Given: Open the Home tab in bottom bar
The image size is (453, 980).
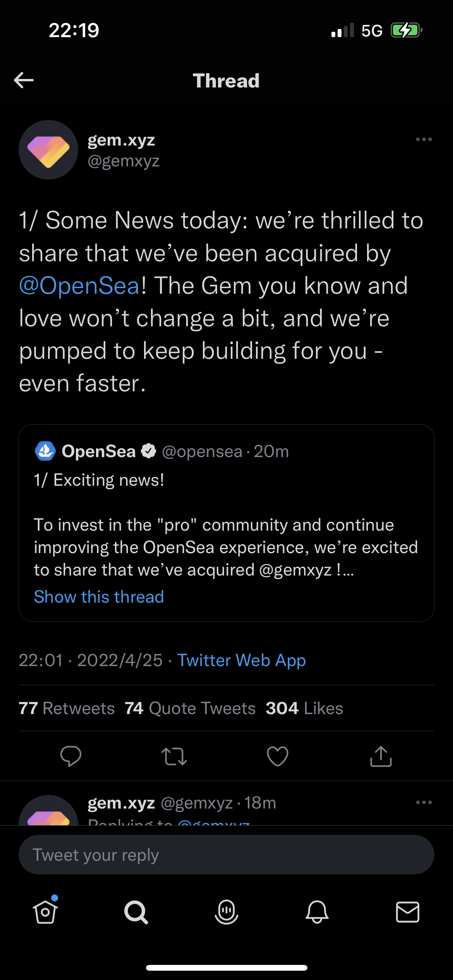Looking at the screenshot, I should (45, 912).
